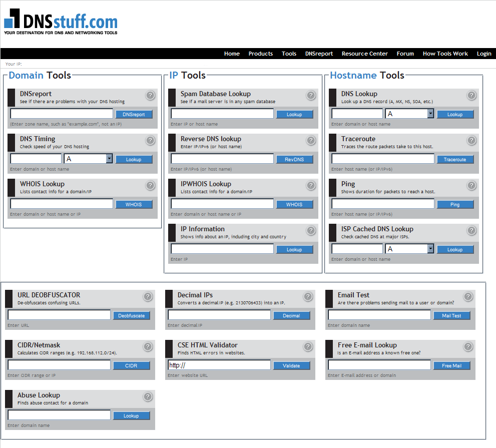The image size is (496, 448).
Task: Click help icon next to DNS Timing
Action: coord(150,140)
